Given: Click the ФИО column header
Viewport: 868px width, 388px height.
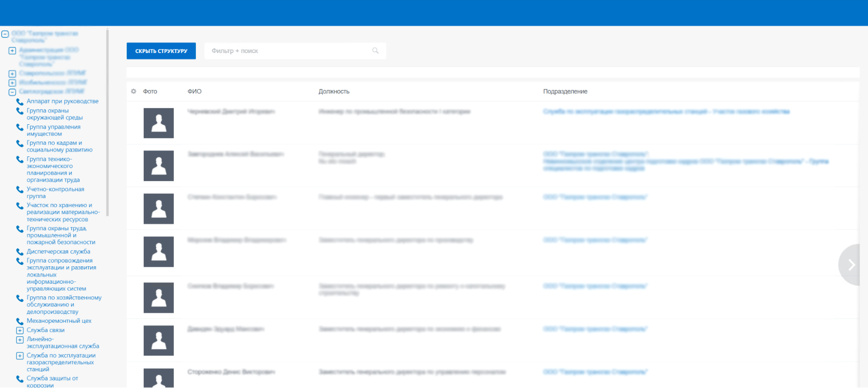Looking at the screenshot, I should coord(195,91).
